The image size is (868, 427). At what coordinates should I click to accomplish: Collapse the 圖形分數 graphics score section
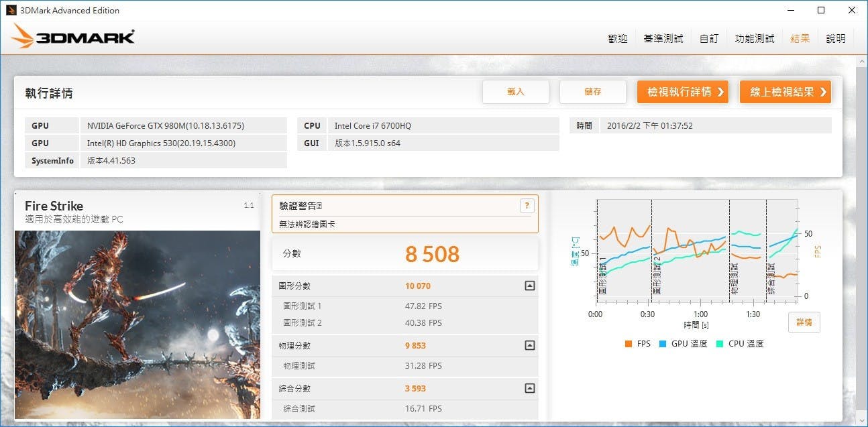click(x=529, y=286)
